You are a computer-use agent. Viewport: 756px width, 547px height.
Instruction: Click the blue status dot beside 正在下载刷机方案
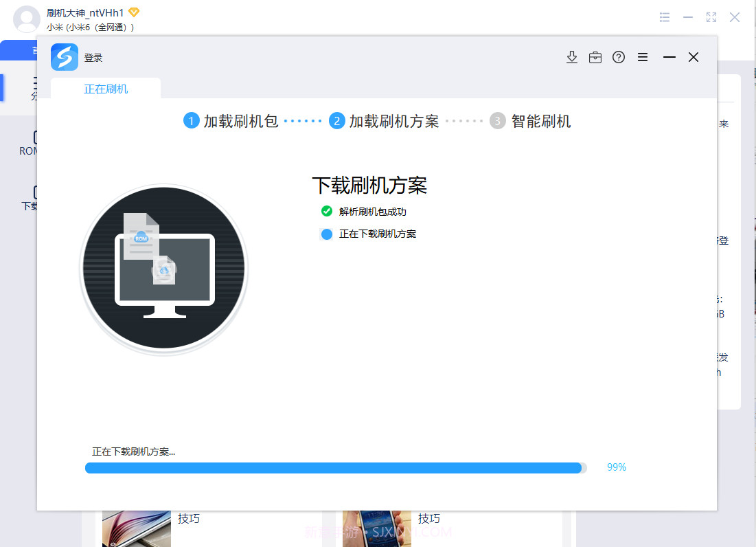click(327, 234)
